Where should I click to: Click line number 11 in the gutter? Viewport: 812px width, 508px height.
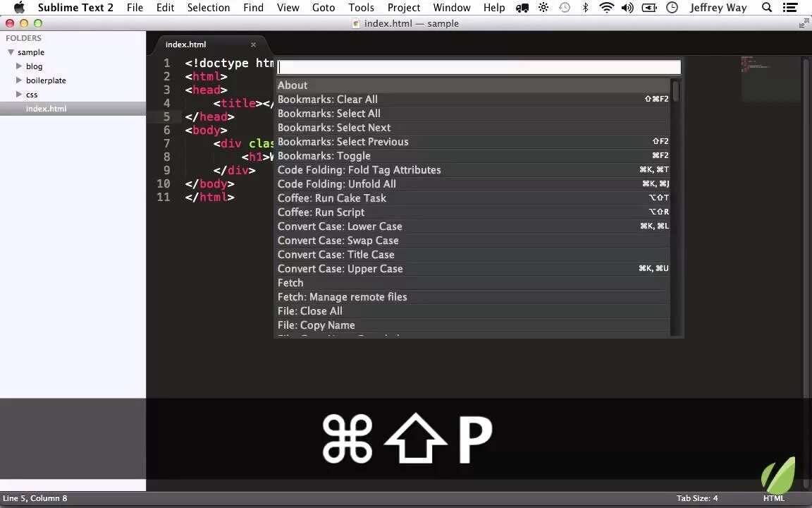tap(164, 197)
